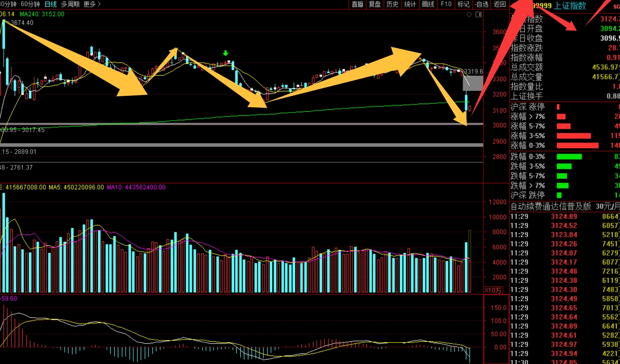Image resolution: width=620 pixels, height=364 pixels.
Task: Click the 3674.40 high price label
Action: 22,23
